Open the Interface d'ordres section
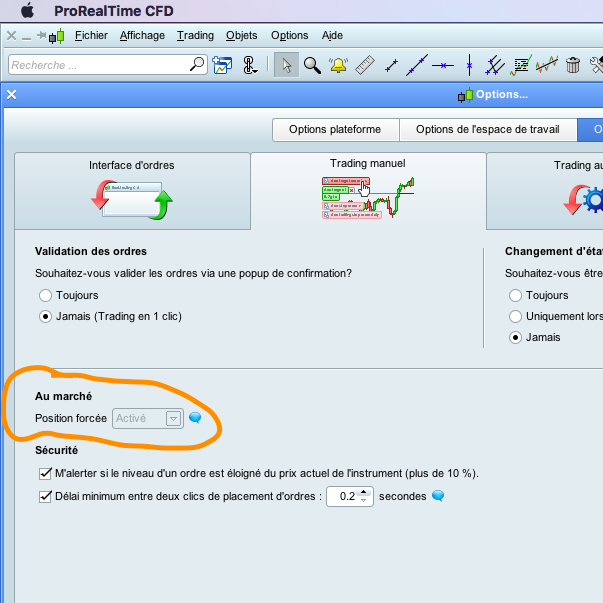Image resolution: width=603 pixels, height=603 pixels. (132, 191)
